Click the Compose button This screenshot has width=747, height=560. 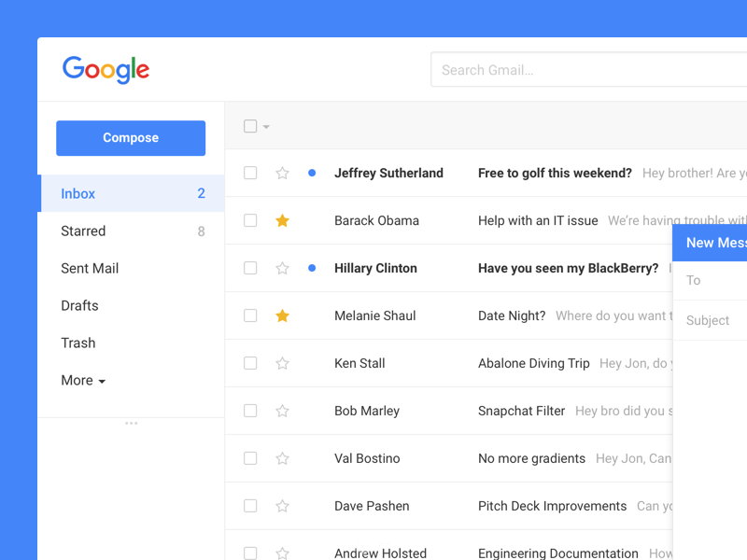[x=131, y=138]
